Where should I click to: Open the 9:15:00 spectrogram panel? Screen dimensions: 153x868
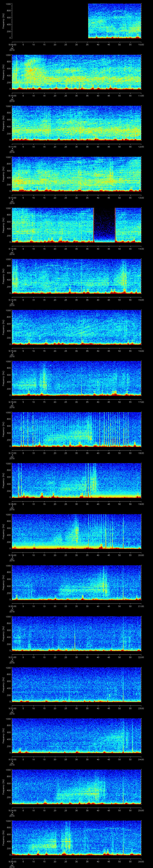[x=76, y=327]
